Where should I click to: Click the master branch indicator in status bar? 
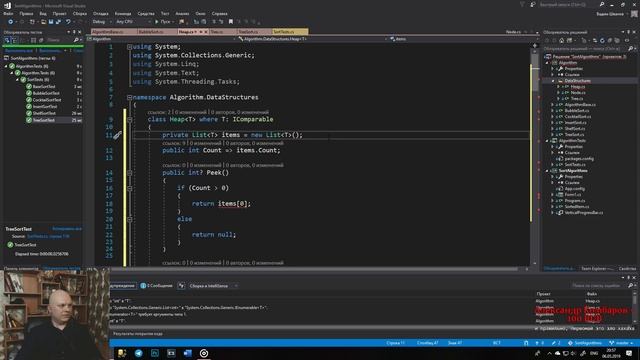621,343
